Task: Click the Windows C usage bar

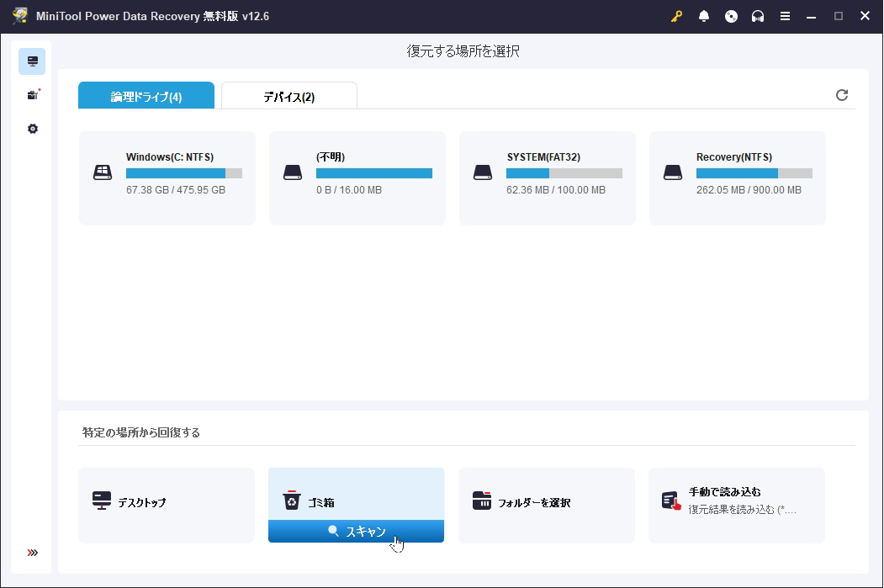Action: point(184,173)
